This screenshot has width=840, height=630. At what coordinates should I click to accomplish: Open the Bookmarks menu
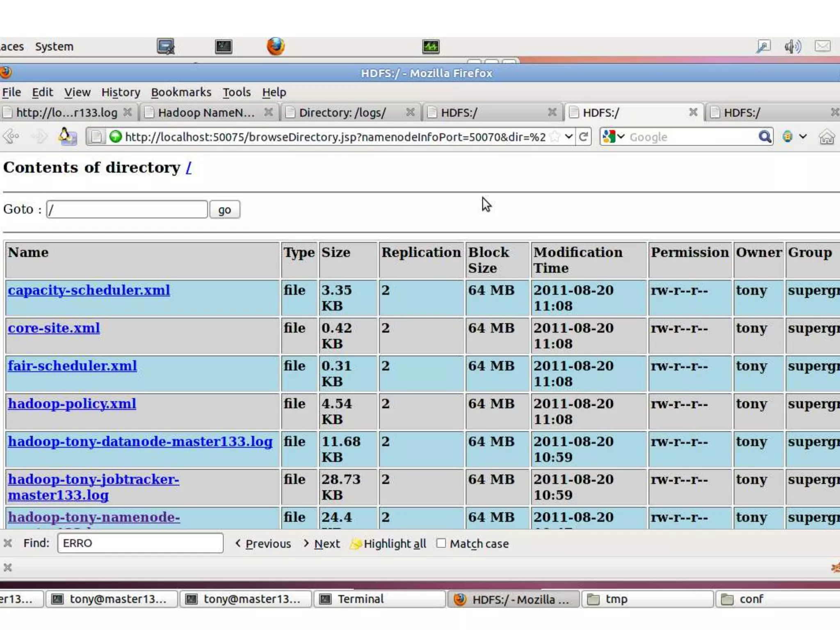point(181,92)
